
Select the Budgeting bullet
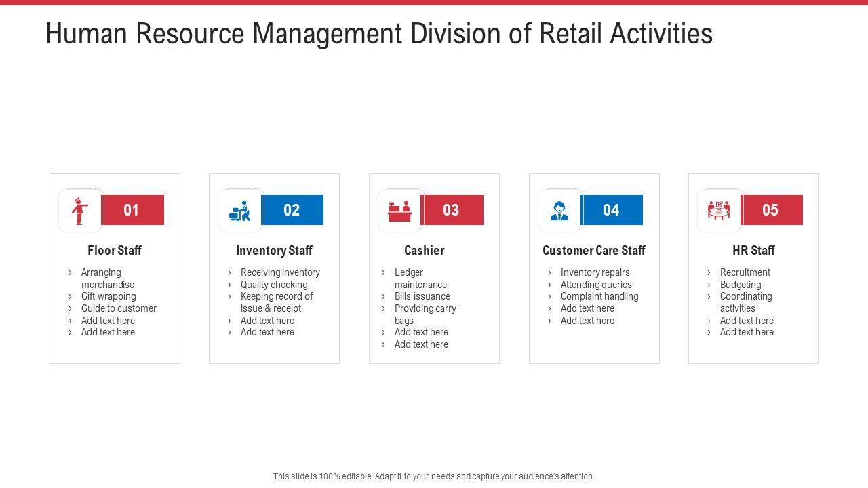(741, 285)
